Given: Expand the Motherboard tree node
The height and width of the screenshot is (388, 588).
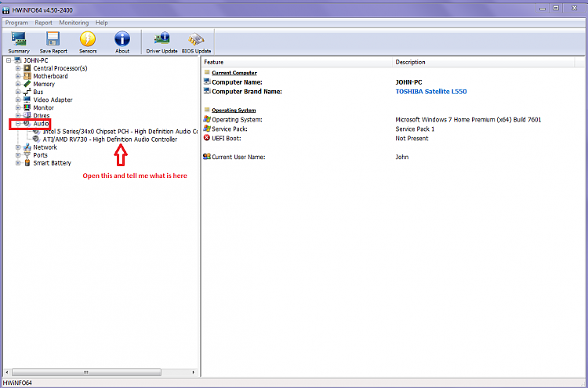Looking at the screenshot, I should tap(18, 76).
